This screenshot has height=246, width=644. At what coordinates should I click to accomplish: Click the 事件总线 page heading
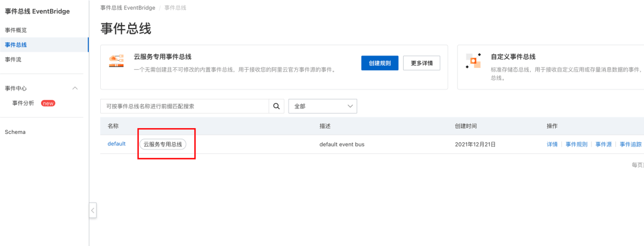click(126, 29)
